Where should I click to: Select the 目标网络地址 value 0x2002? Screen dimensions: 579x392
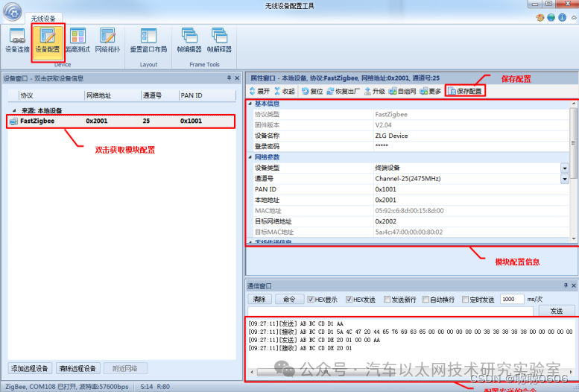[x=471, y=221]
